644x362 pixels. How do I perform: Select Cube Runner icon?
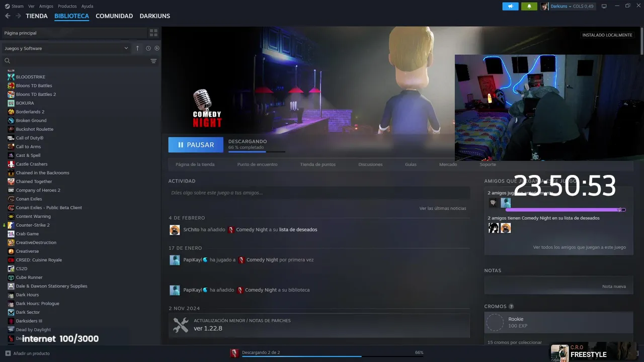pos(11,278)
